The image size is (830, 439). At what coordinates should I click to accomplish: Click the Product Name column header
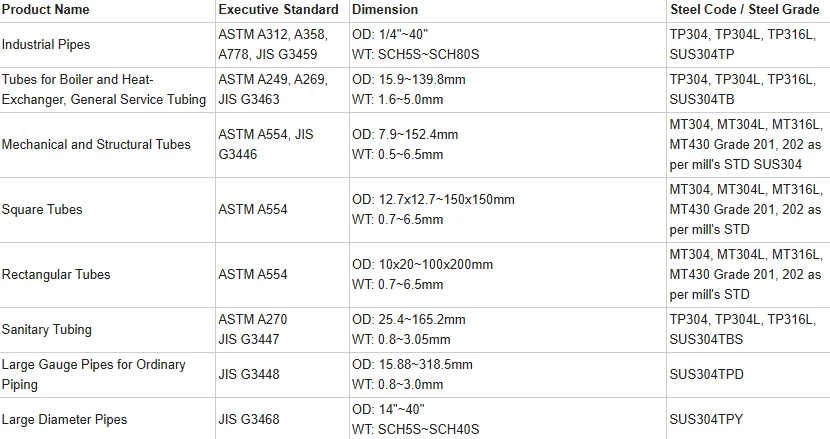click(46, 10)
